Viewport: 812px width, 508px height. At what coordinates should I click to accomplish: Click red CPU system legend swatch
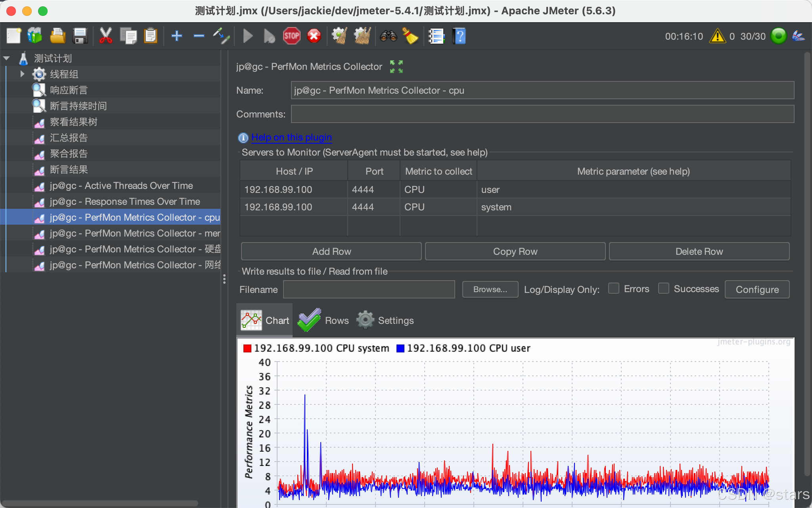coord(247,348)
